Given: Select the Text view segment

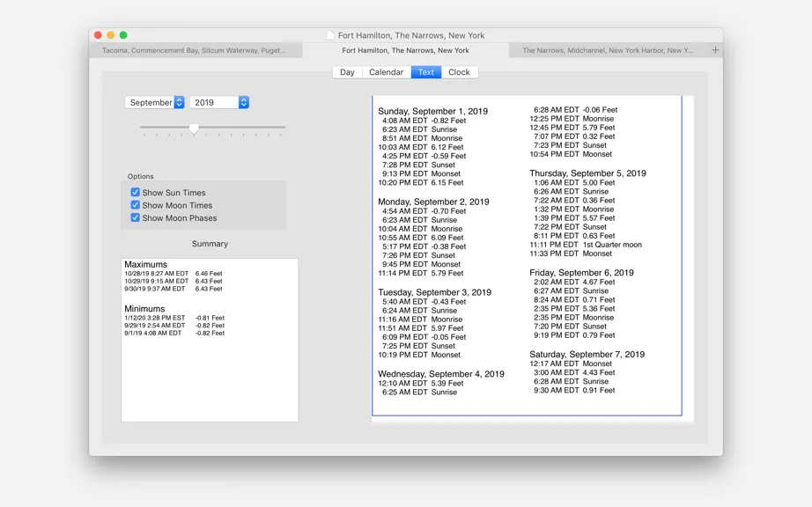Looking at the screenshot, I should (x=426, y=72).
